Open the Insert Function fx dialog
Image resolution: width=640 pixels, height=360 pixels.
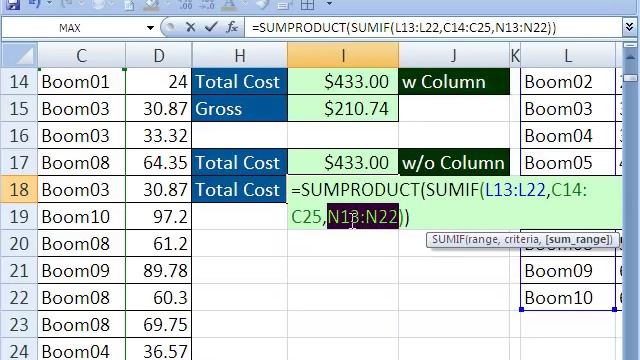pos(232,27)
